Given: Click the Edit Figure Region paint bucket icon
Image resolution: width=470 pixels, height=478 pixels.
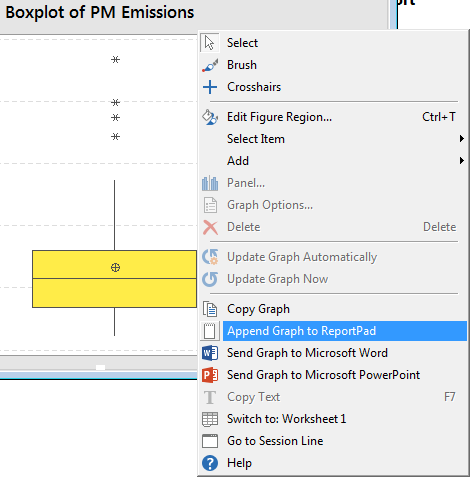Looking at the screenshot, I should (x=210, y=117).
